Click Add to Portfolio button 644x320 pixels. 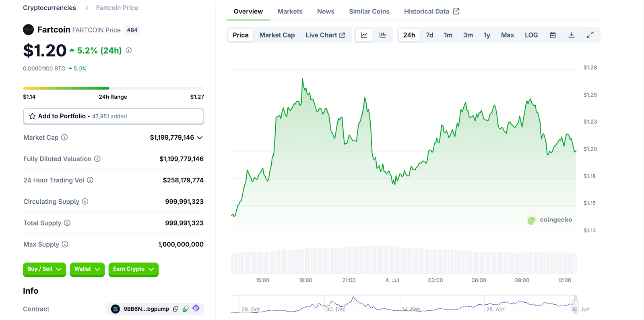click(x=114, y=116)
